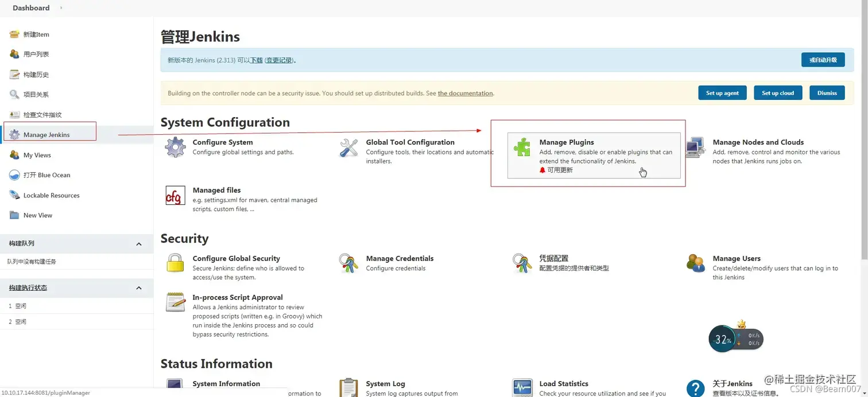Open the documentation link
This screenshot has width=868, height=397.
click(x=465, y=93)
